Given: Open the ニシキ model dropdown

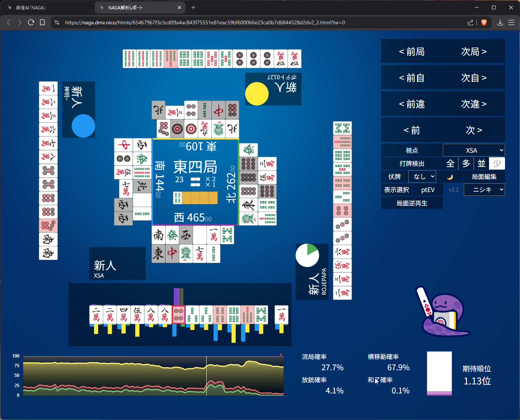Looking at the screenshot, I should point(484,190).
